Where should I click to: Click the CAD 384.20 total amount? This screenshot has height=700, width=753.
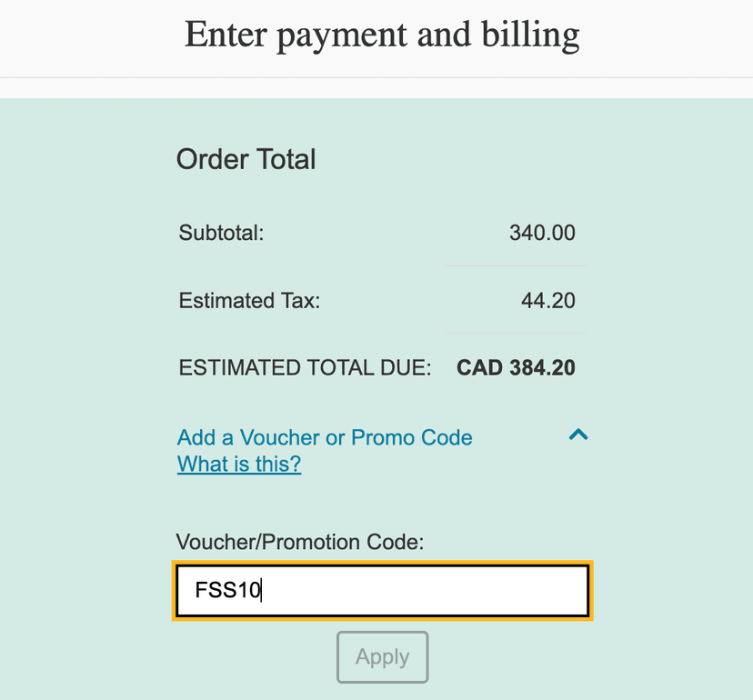[516, 368]
